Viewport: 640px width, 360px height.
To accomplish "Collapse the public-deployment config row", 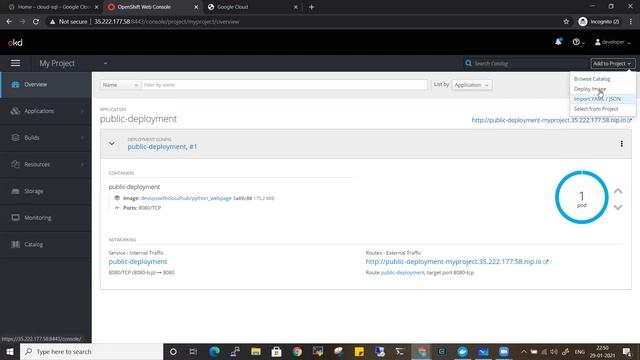I will click(x=111, y=144).
